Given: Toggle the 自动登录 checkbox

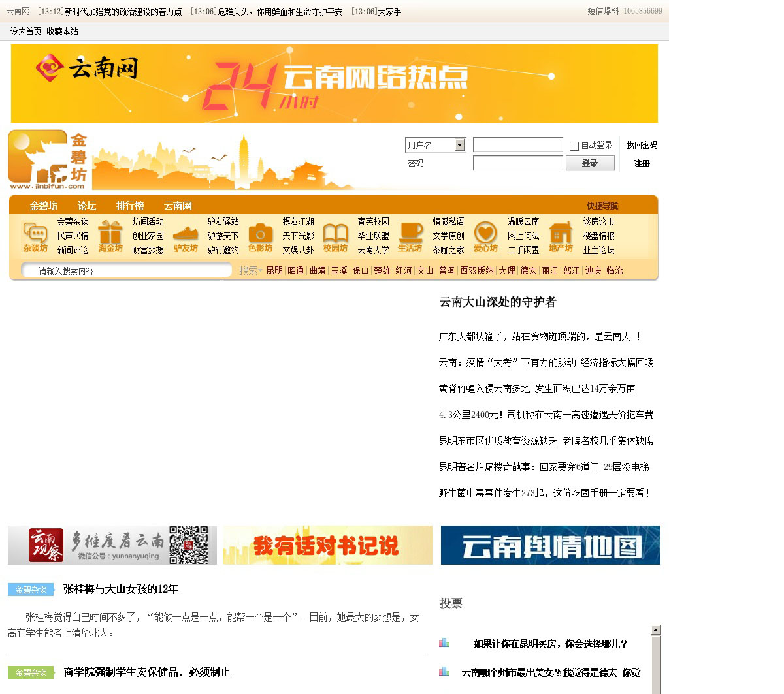Looking at the screenshot, I should click(574, 146).
